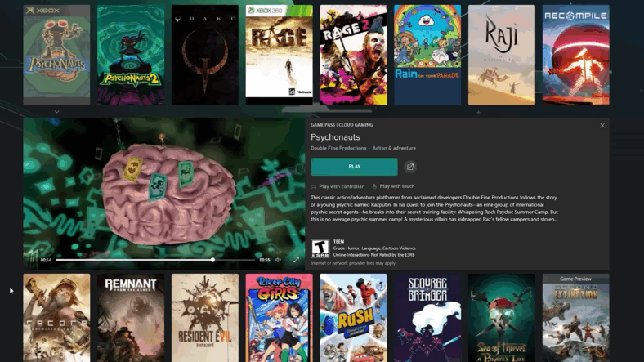Image resolution: width=644 pixels, height=362 pixels.
Task: Click Crude Humor, Language, Cartoon Violence text
Action: (x=374, y=248)
